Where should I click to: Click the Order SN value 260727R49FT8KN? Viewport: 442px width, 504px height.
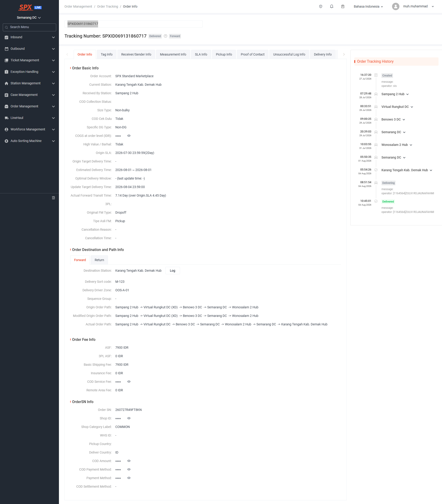[x=128, y=410]
